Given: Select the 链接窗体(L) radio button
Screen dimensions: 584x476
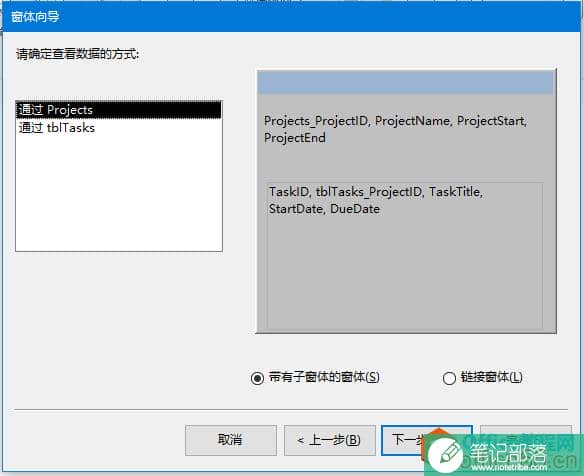Looking at the screenshot, I should pyautogui.click(x=449, y=378).
